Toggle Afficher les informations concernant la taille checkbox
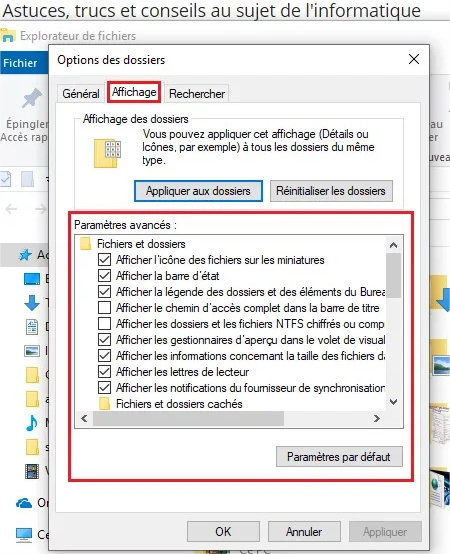The height and width of the screenshot is (554, 450). [104, 355]
